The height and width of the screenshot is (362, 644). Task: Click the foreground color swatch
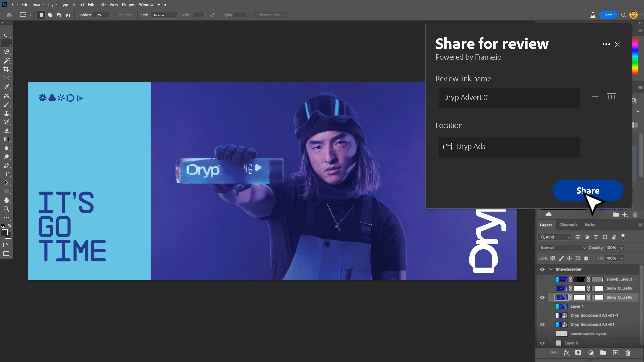coord(5,233)
